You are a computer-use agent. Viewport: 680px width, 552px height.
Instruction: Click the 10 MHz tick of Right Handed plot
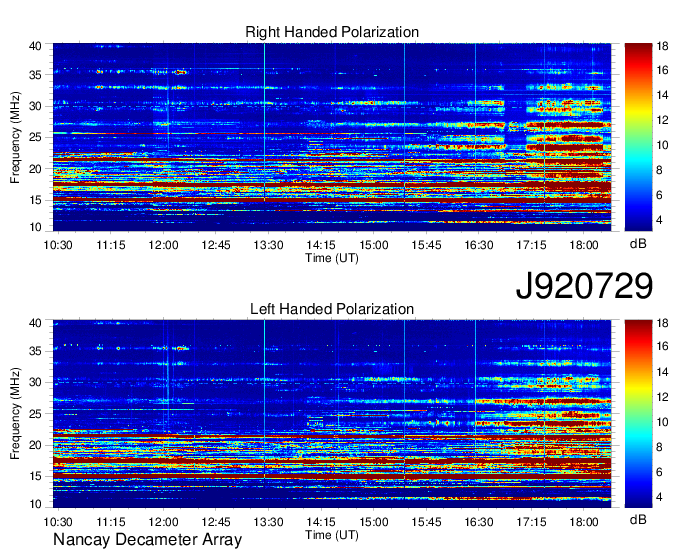coord(35,227)
